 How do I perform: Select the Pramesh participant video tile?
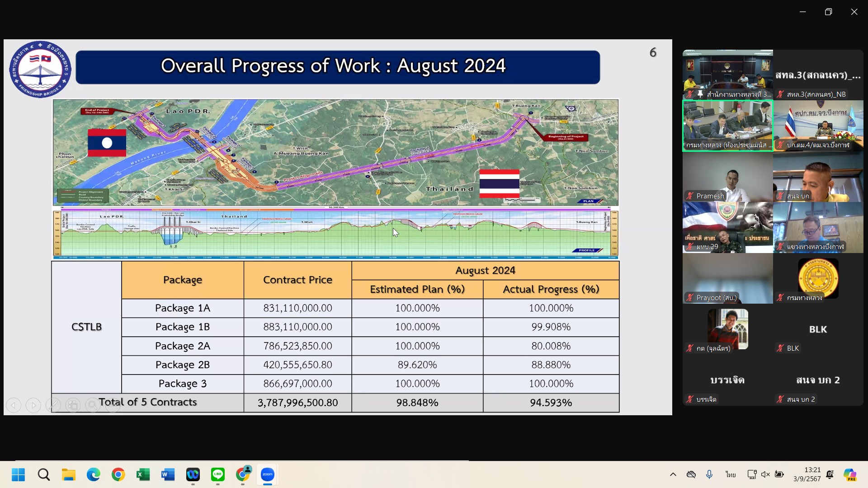click(727, 177)
